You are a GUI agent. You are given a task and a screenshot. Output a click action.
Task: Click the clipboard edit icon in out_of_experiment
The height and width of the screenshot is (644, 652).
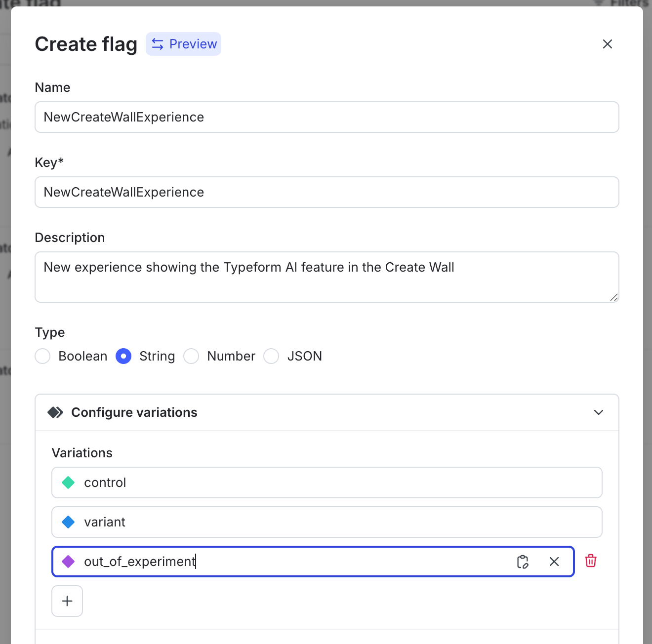(523, 562)
